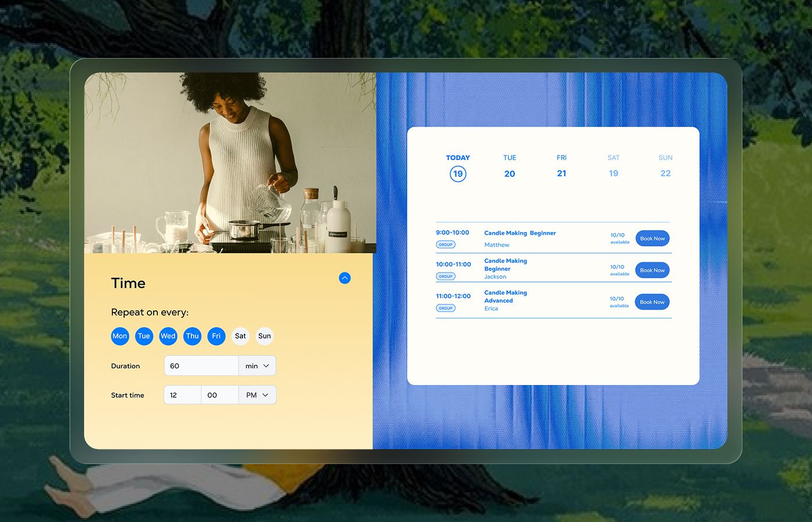Book Now for Candle Making Advanced with Erica
Viewport: 812px width, 522px height.
pos(652,302)
